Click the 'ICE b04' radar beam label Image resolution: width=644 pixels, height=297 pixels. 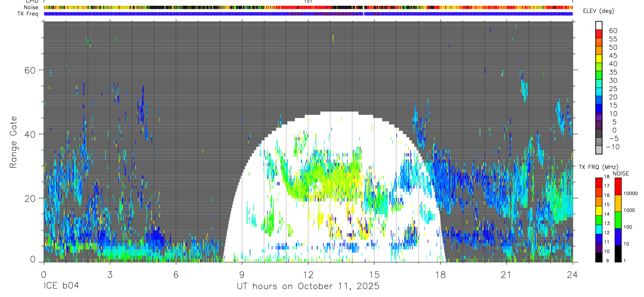[x=61, y=286]
